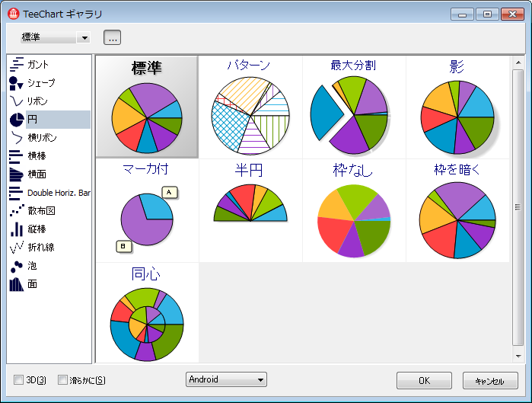The width and height of the screenshot is (532, 403).
Task: Choose the 散布図 scatter plot icon
Action: [x=16, y=211]
